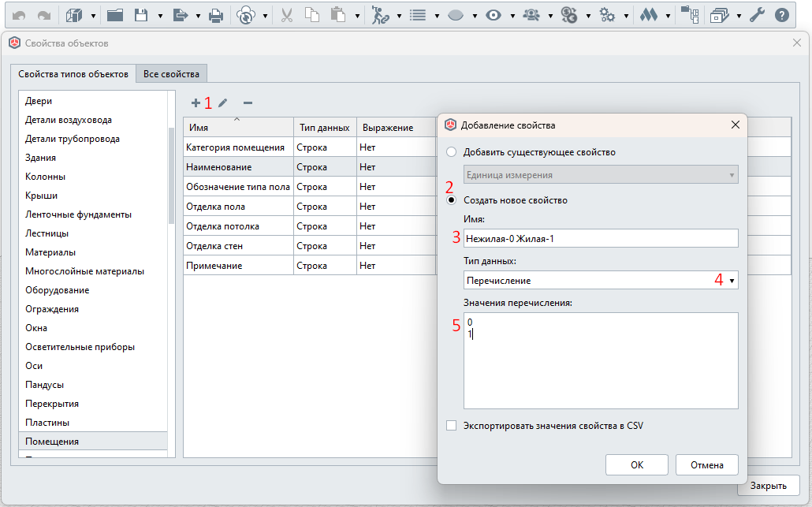
Task: Click the project tree structure icon
Action: [x=690, y=16]
